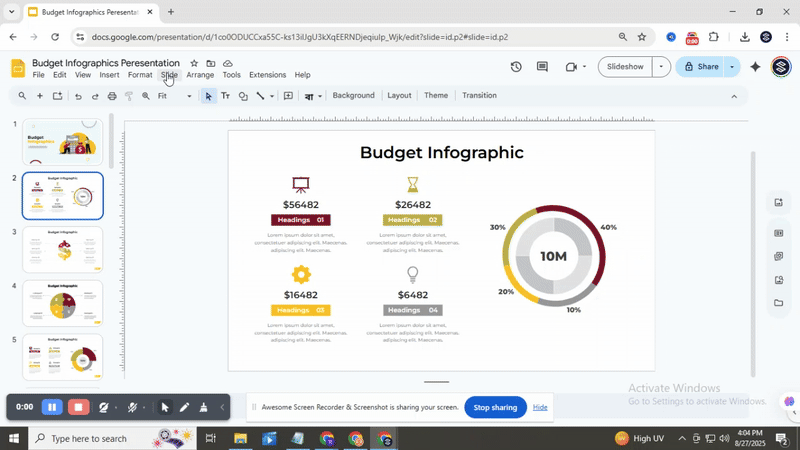Toggle the recorder microphone mute icon
The width and height of the screenshot is (800, 450).
click(x=132, y=407)
